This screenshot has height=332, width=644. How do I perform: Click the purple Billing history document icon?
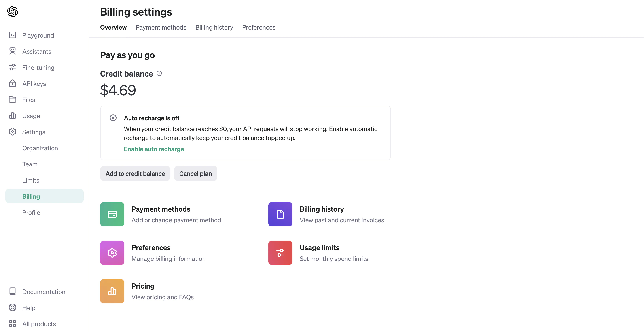click(280, 214)
